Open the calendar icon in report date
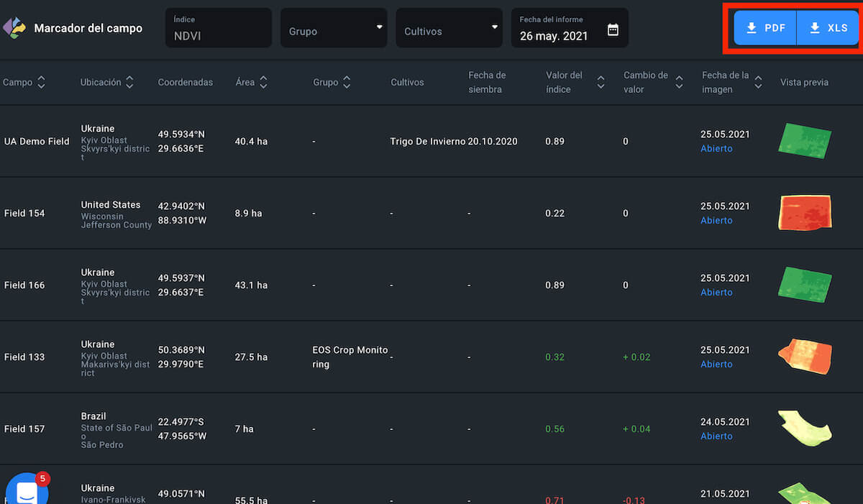Screen dimensions: 863x504 [613, 29]
